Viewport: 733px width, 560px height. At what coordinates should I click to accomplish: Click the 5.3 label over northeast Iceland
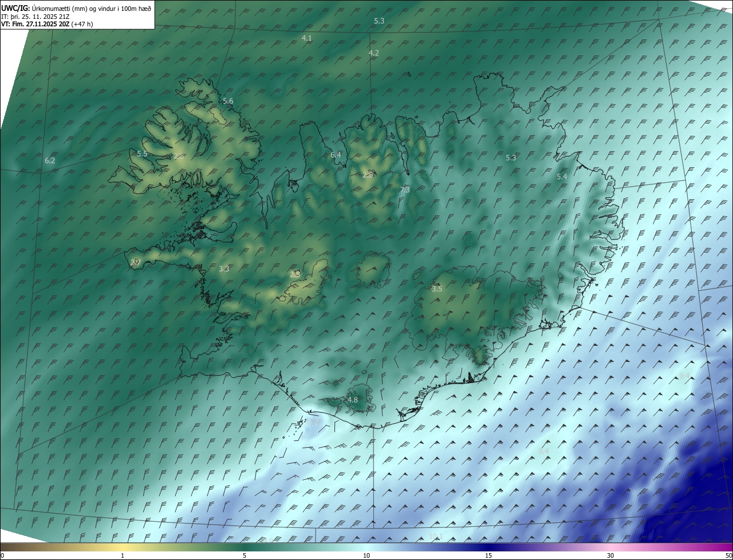511,157
